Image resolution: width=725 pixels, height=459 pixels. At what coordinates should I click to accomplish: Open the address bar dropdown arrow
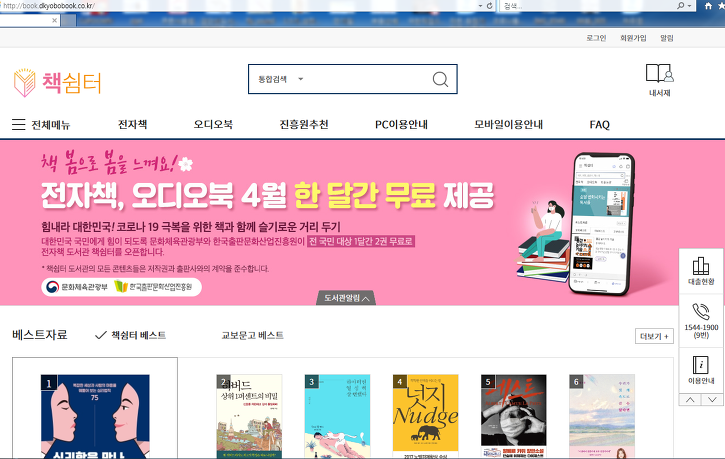480,6
